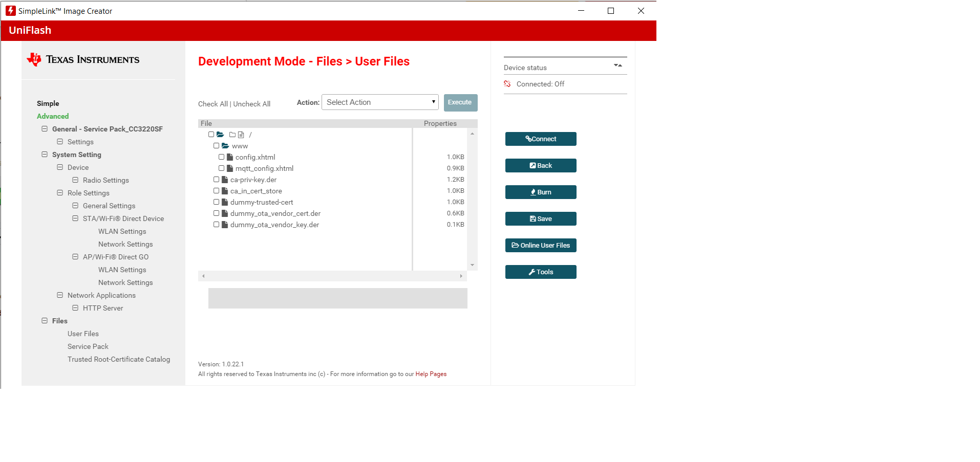
Task: Check the mqtt_config.xhtml file checkbox
Action: pos(221,168)
